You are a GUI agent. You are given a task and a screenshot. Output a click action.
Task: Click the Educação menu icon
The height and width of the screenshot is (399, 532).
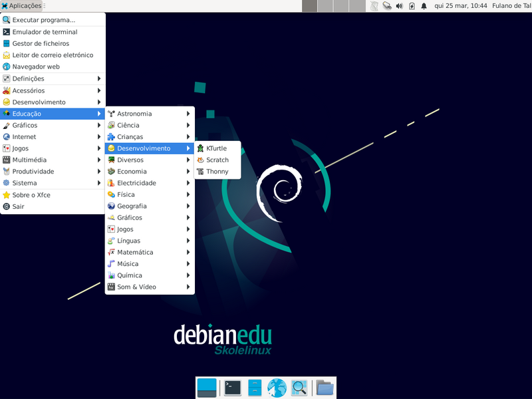click(x=7, y=114)
